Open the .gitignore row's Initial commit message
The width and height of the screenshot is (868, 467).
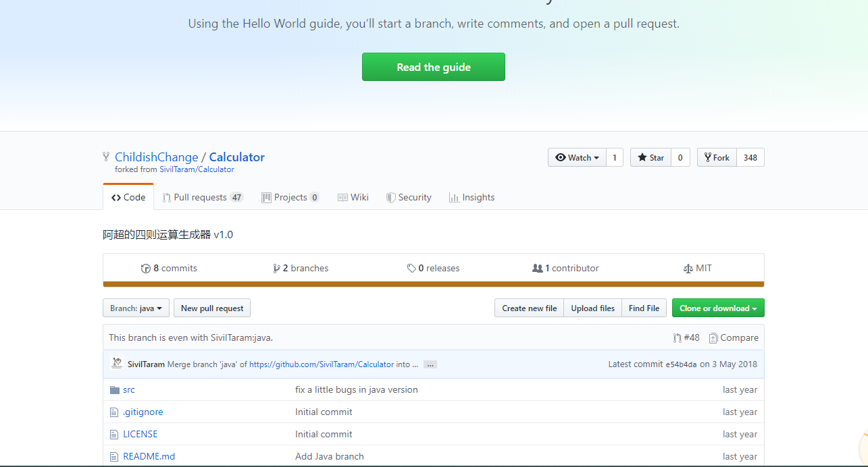click(x=324, y=412)
